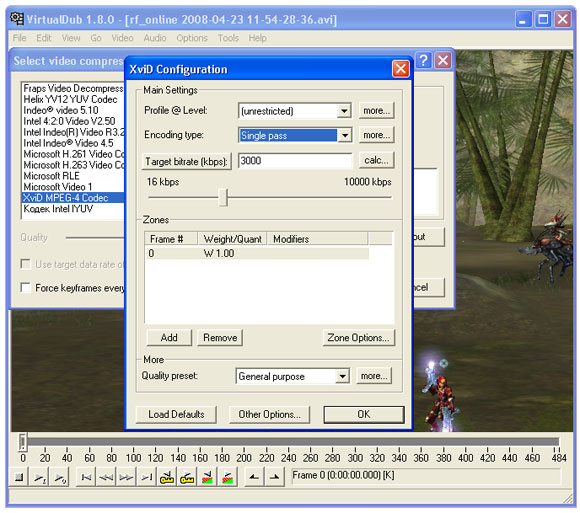This screenshot has width=580, height=513.
Task: Open the Go menu
Action: pos(96,38)
